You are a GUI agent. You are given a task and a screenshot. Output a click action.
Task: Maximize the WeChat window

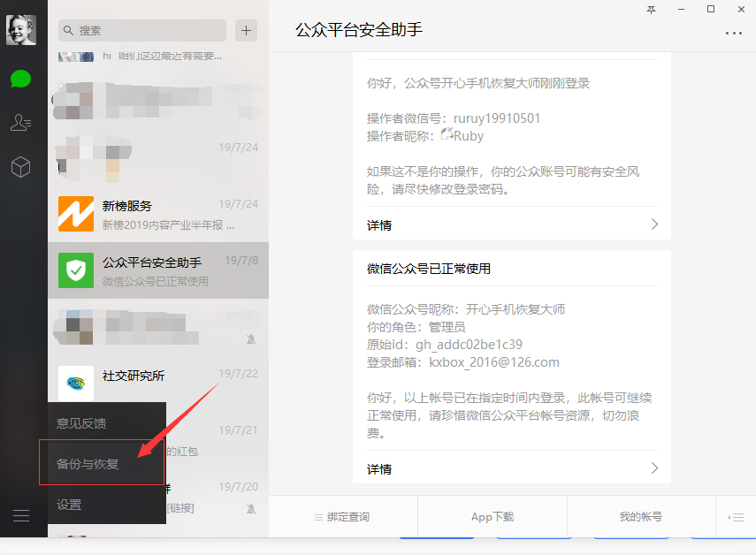[711, 9]
